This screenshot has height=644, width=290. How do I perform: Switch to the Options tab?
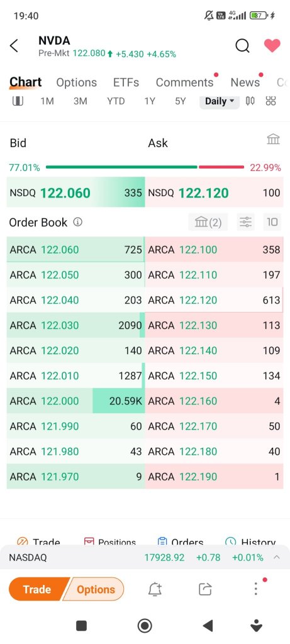point(76,82)
